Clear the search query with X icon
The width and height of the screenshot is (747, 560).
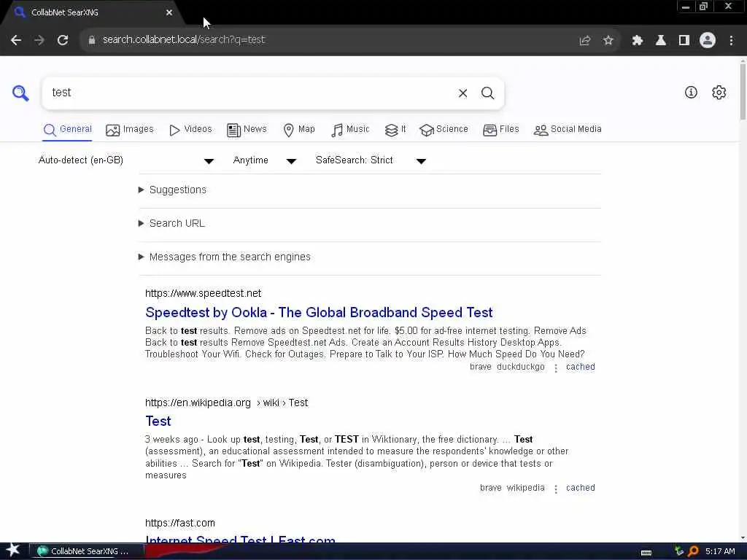coord(462,93)
